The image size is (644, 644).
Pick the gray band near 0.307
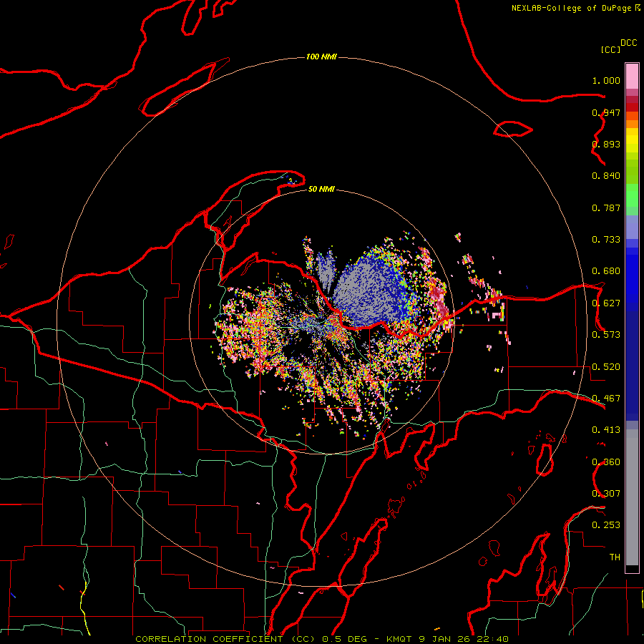coord(632,497)
